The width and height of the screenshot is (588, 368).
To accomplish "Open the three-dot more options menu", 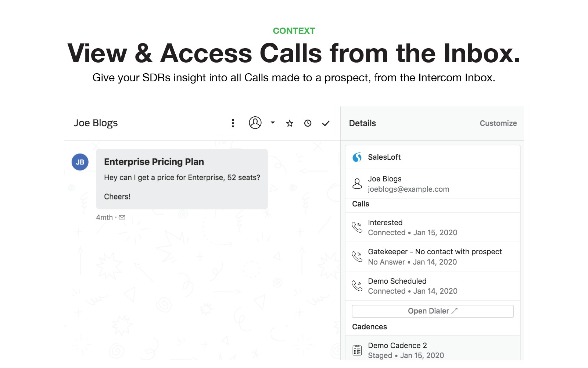I will pos(233,123).
